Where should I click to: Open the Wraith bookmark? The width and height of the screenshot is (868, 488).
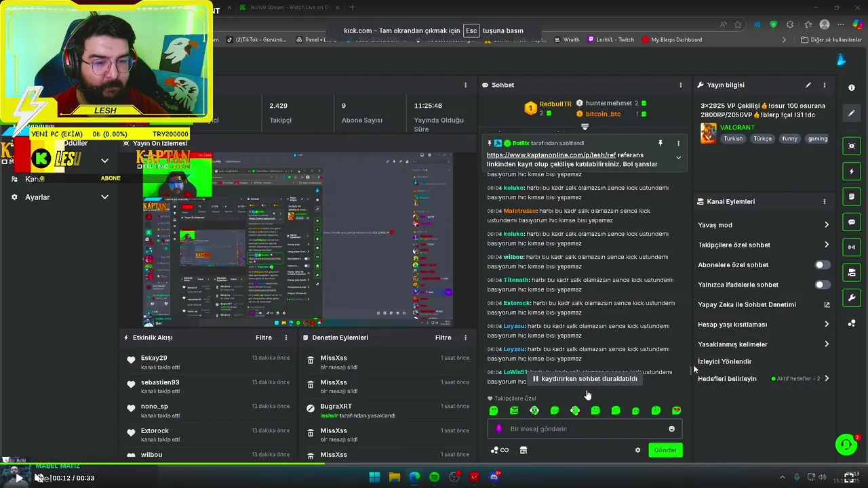click(x=567, y=39)
